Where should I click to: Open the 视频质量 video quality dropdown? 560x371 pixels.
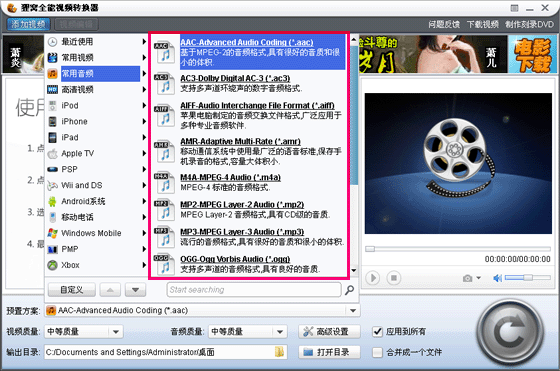84,332
